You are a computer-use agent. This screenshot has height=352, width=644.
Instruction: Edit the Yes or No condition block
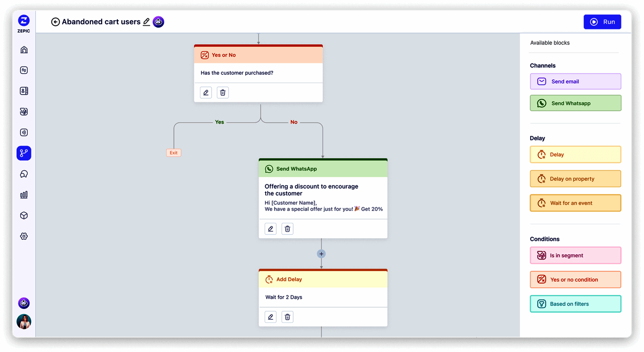tap(206, 93)
